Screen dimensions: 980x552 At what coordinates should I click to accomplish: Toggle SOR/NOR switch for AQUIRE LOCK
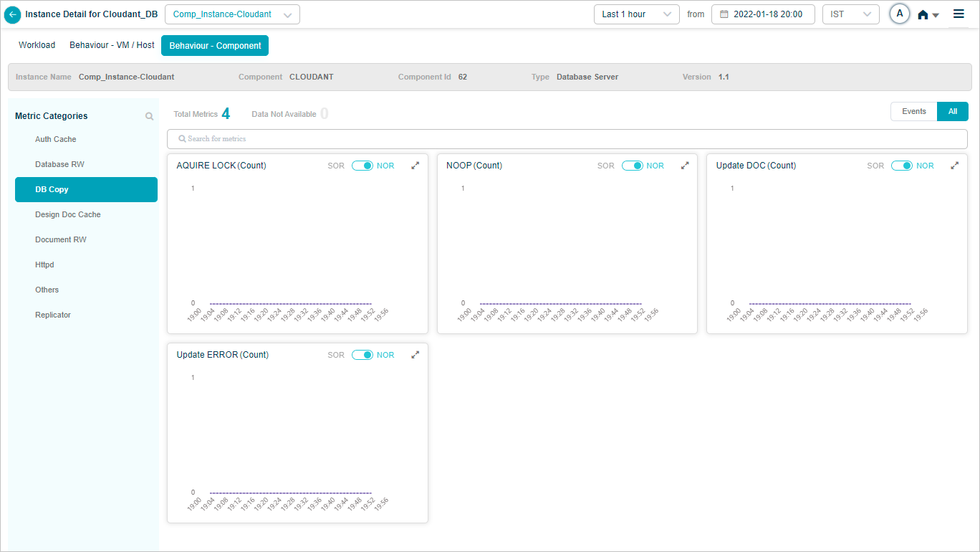tap(362, 166)
